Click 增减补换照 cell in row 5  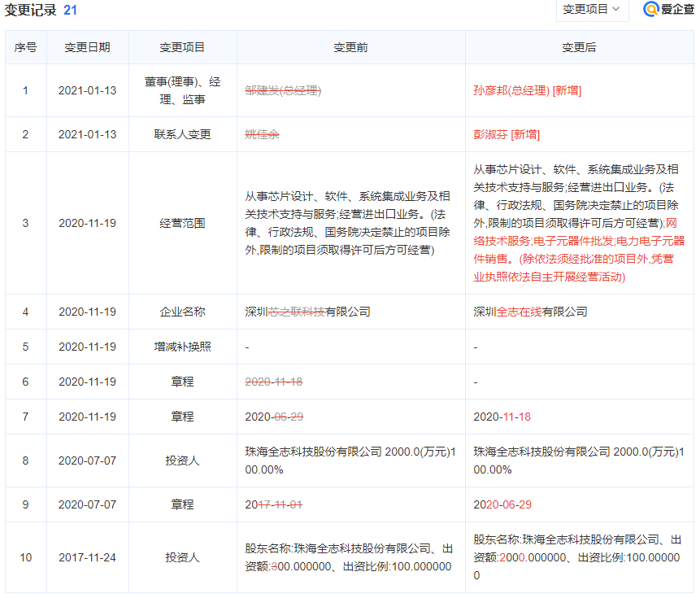[182, 347]
